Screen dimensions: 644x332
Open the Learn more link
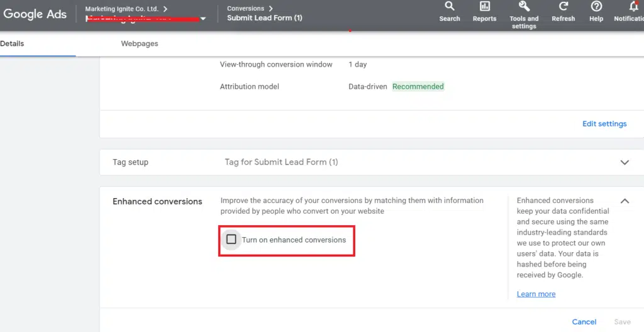pyautogui.click(x=536, y=294)
